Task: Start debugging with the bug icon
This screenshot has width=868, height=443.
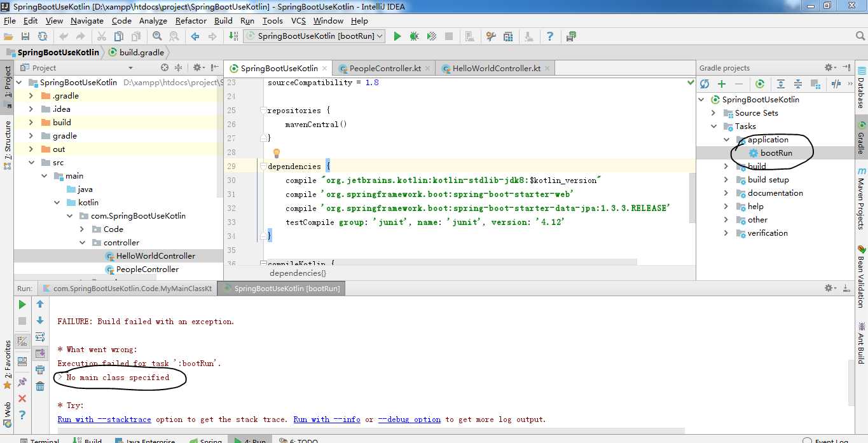Action: [x=415, y=36]
